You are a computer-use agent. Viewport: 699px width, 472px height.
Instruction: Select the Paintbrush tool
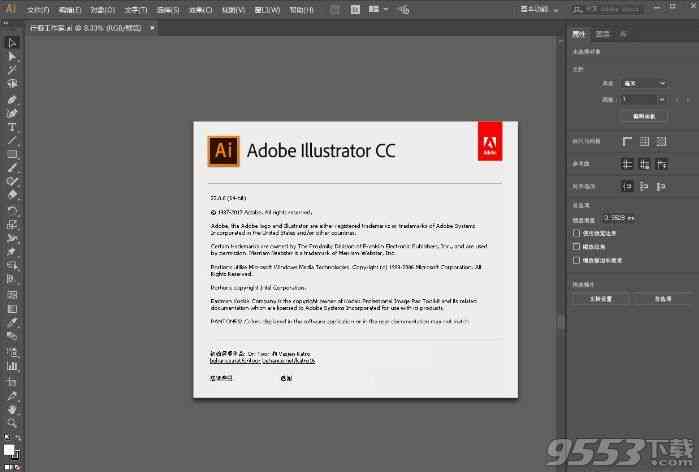(12, 168)
